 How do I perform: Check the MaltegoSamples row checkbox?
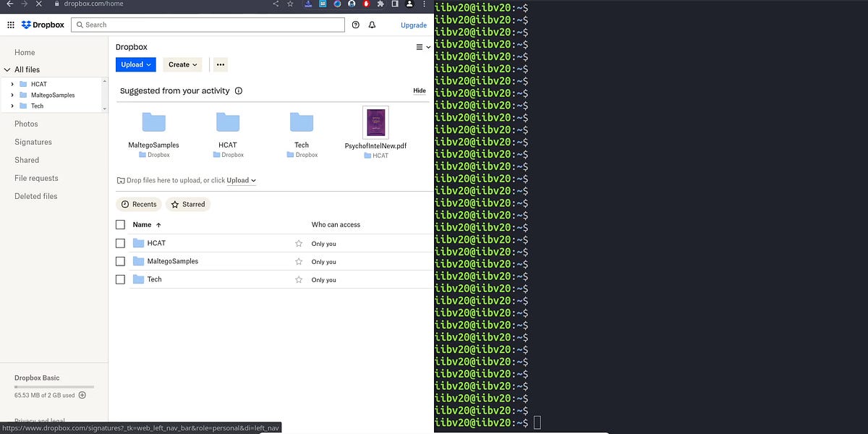120,261
